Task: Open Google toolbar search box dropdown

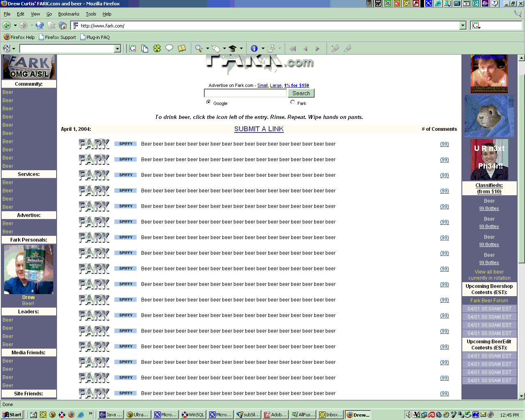Action: tap(117, 49)
